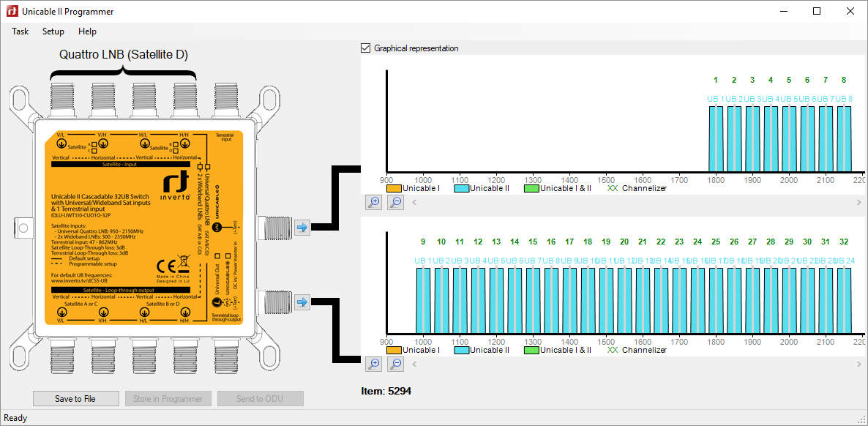Select user band 9 bar in the lower graph

coord(423,300)
